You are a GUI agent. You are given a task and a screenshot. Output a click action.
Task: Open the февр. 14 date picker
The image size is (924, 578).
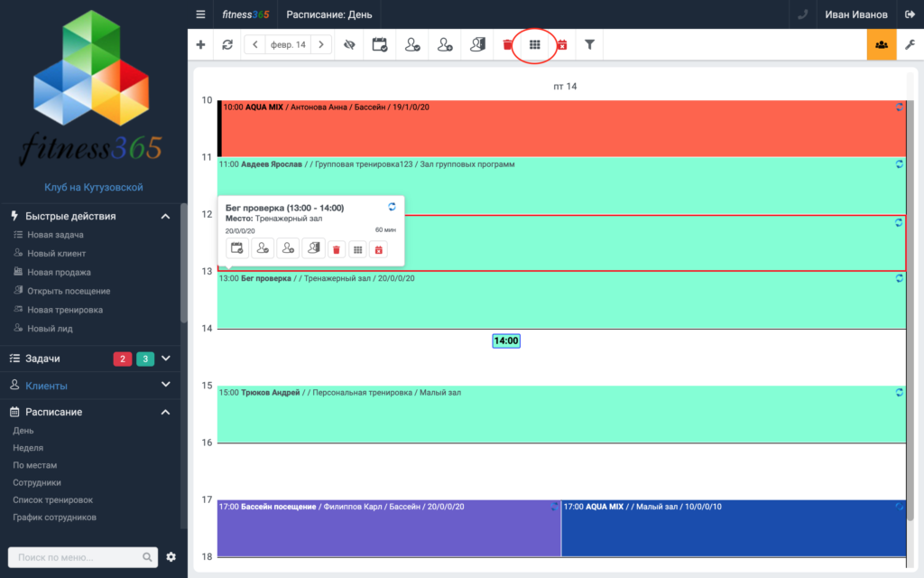point(288,45)
